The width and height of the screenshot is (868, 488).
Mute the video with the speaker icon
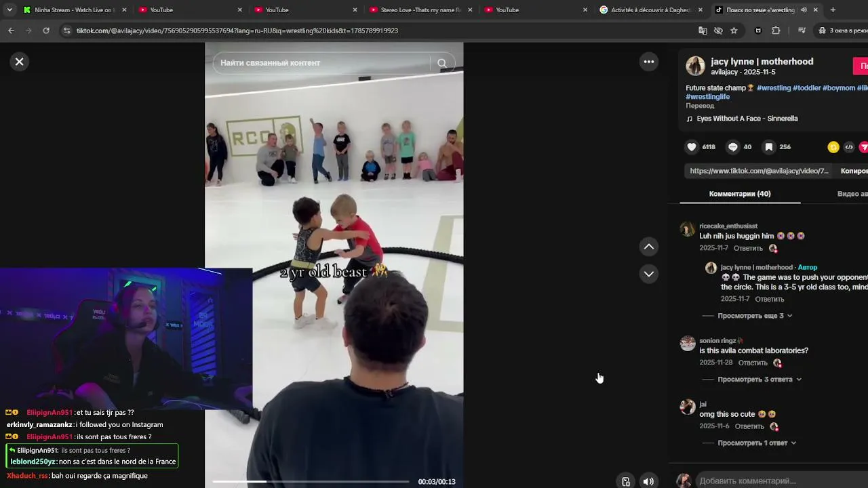click(x=648, y=482)
